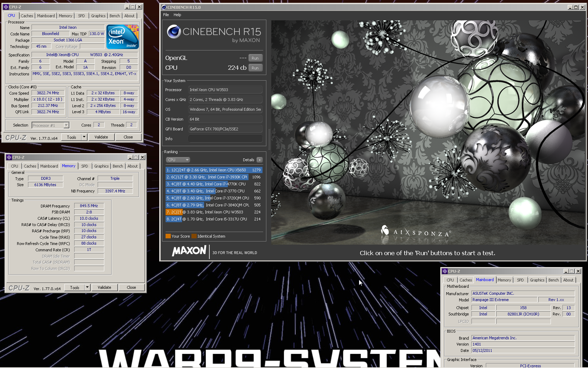Select ranking row 8 Core i5-3317U
Image resolution: width=588 pixels, height=368 pixels.
(213, 219)
